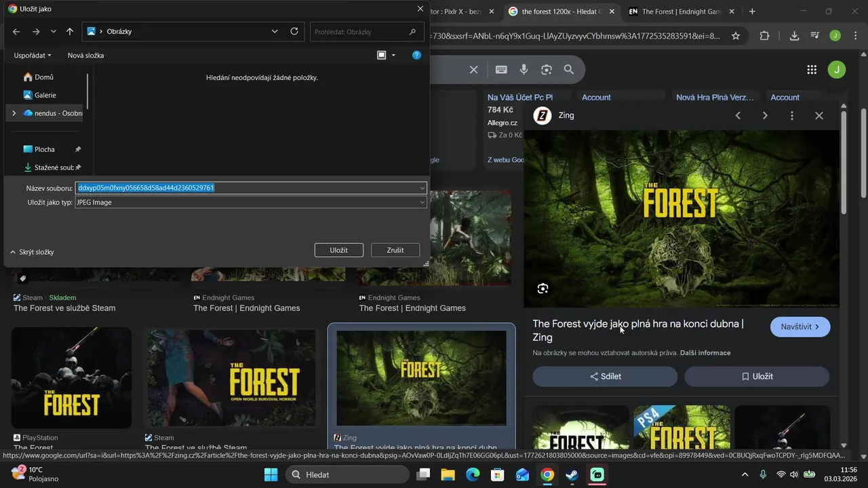868x488 pixels.
Task: Open Steam from the taskbar
Action: 572,474
